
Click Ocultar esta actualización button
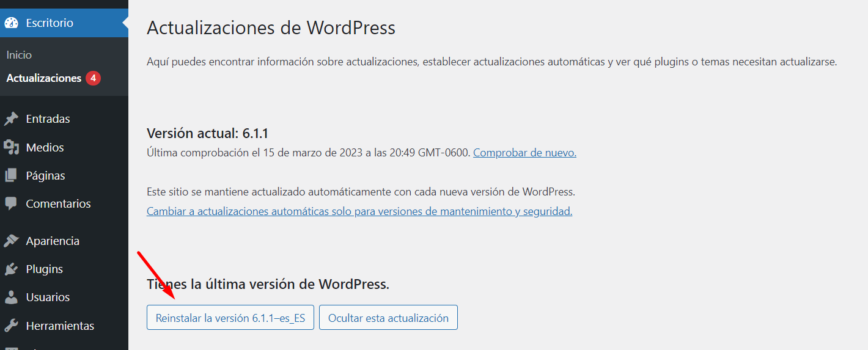388,318
